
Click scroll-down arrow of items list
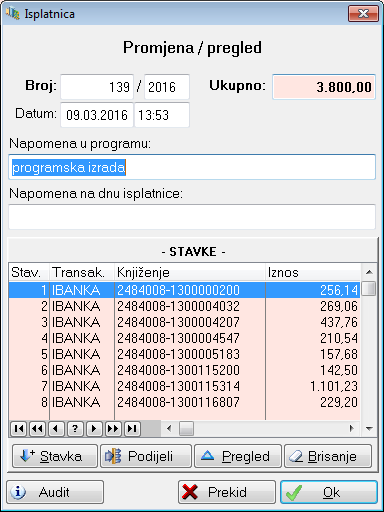[x=369, y=428]
